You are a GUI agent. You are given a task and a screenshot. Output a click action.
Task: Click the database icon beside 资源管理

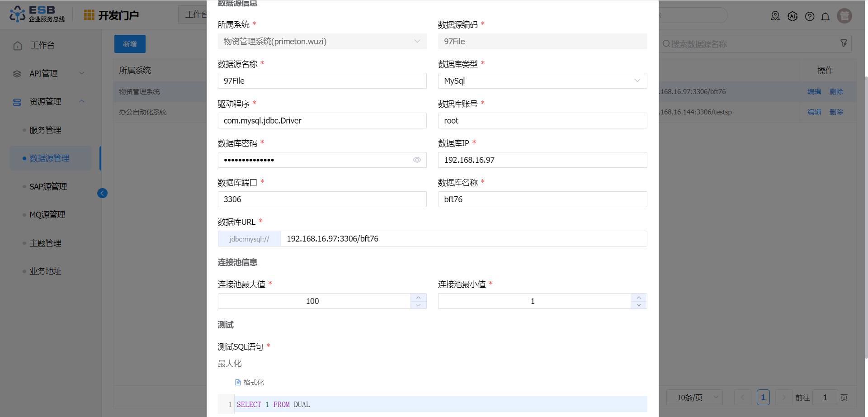17,102
